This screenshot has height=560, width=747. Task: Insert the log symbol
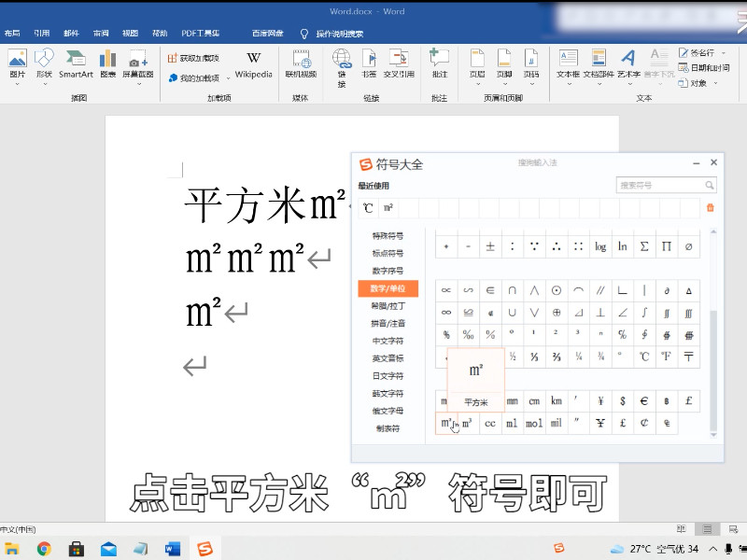(x=600, y=246)
